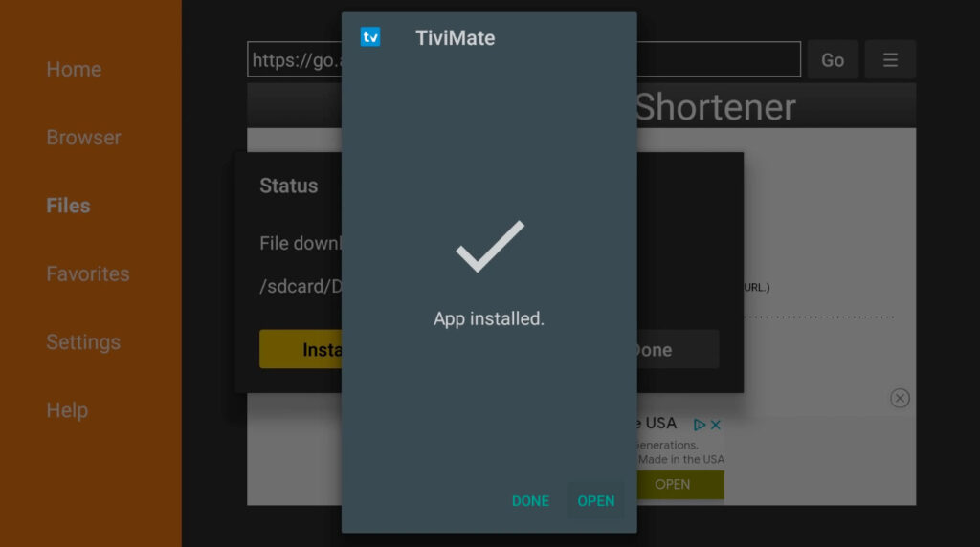This screenshot has height=547, width=980.
Task: Close the ad using the small blue X
Action: tap(716, 425)
